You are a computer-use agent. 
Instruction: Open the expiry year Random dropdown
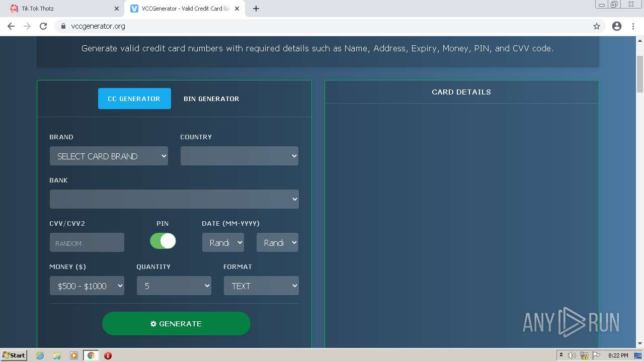[x=278, y=242]
